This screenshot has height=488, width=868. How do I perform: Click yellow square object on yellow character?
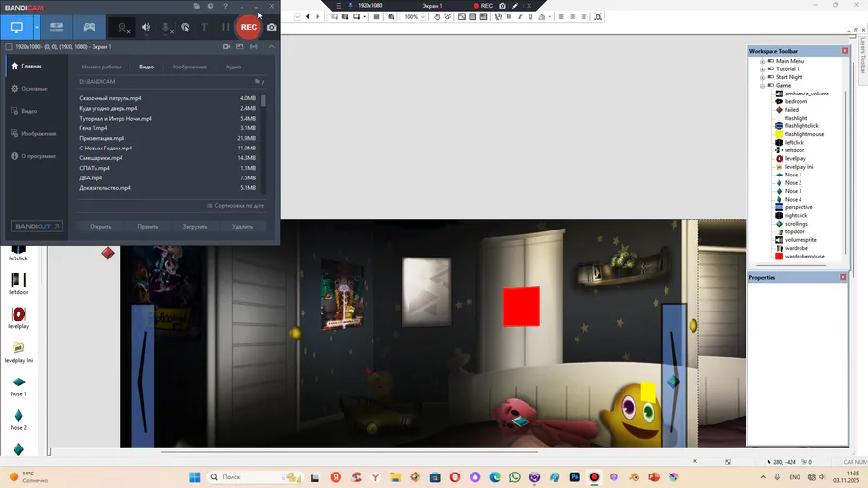pyautogui.click(x=648, y=392)
